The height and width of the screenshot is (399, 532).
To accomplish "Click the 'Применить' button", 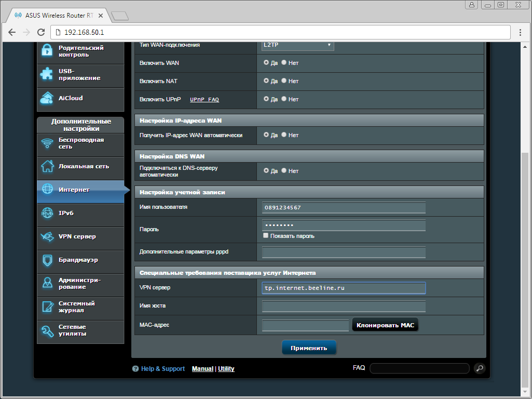I will (309, 348).
